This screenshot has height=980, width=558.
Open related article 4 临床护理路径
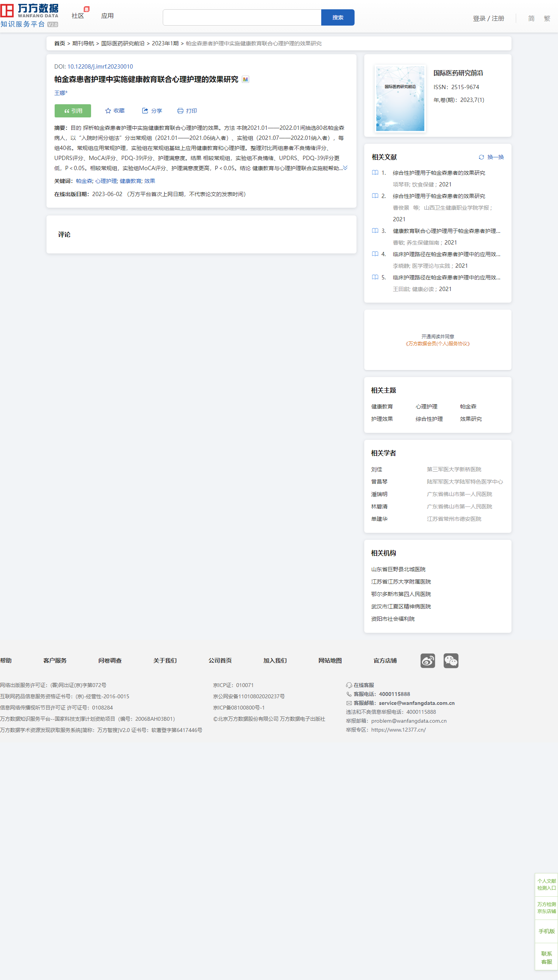point(447,254)
